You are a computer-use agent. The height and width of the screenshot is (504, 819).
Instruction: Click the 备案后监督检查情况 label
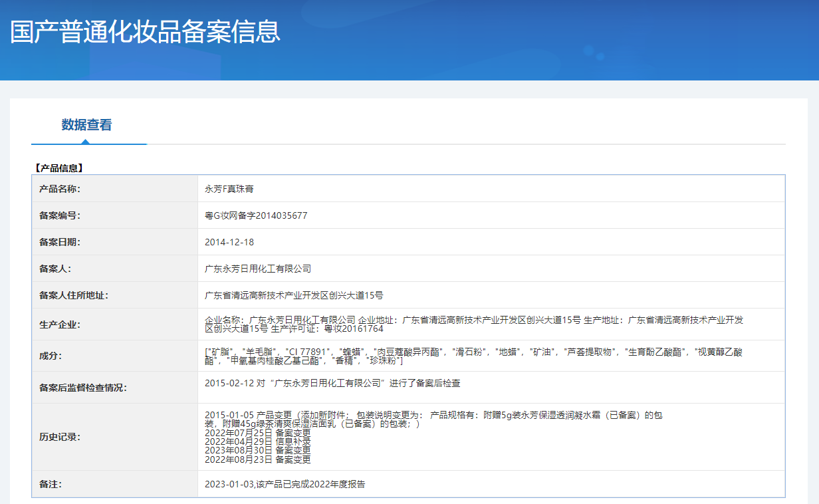[83, 388]
